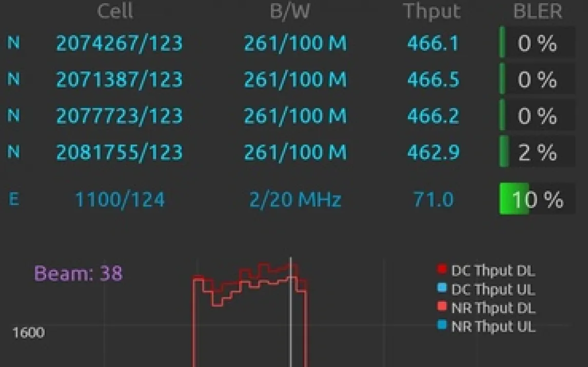Click the BLER column header
Screen dimensions: 588x367
pyautogui.click(x=538, y=11)
